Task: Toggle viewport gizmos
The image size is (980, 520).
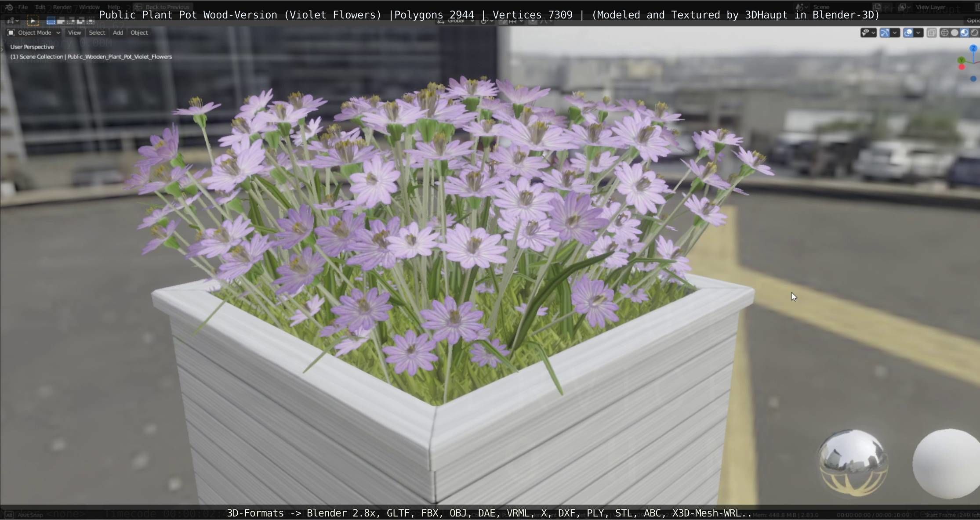Action: [x=885, y=32]
